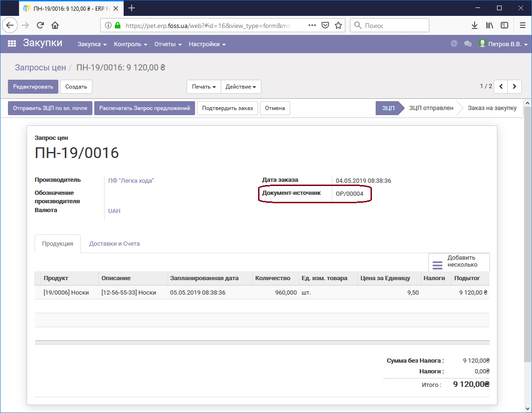Select Заказ на закупку status stage
The image size is (532, 413).
coord(492,108)
